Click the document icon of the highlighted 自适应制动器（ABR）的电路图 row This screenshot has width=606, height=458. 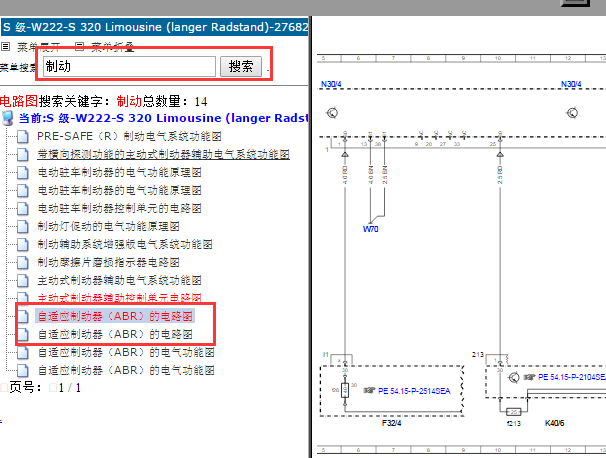point(23,317)
